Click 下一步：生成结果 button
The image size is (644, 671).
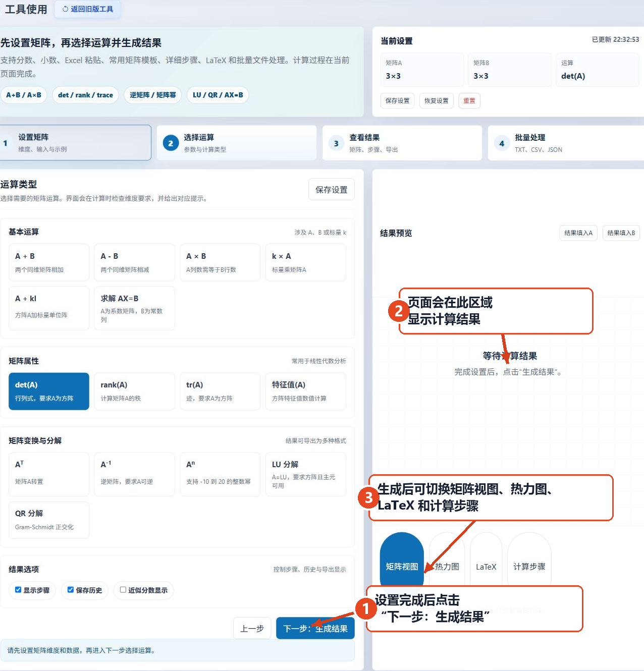(315, 629)
